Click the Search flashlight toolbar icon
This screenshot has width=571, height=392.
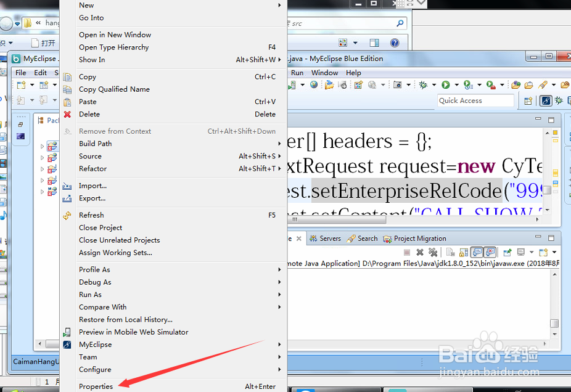pyautogui.click(x=543, y=85)
